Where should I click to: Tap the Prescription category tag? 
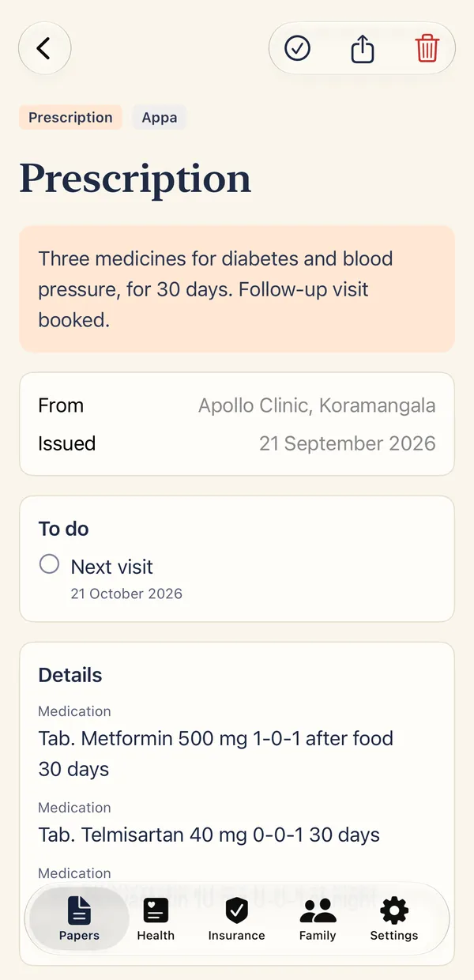(x=70, y=118)
